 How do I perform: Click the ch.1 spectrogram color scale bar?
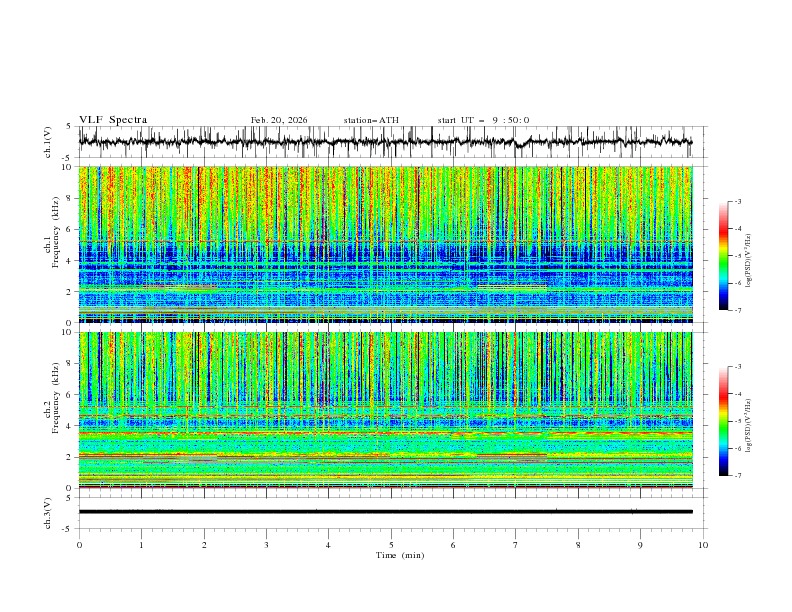click(724, 256)
